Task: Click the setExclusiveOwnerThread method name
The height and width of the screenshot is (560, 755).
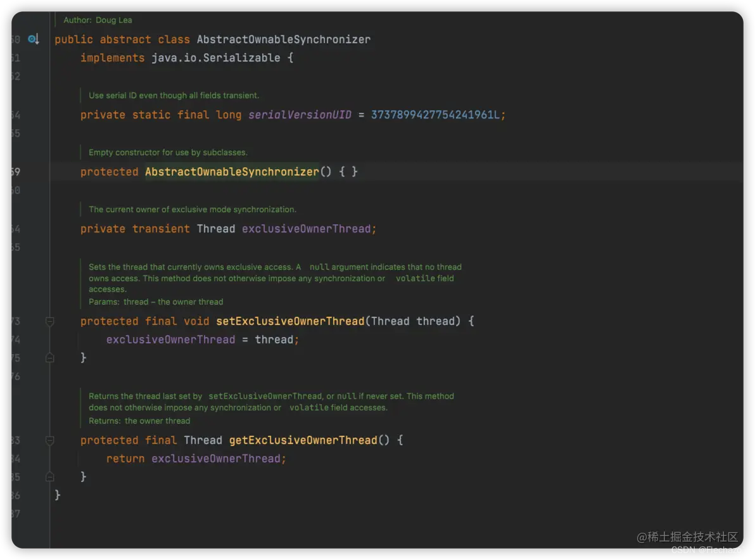Action: [x=290, y=321]
